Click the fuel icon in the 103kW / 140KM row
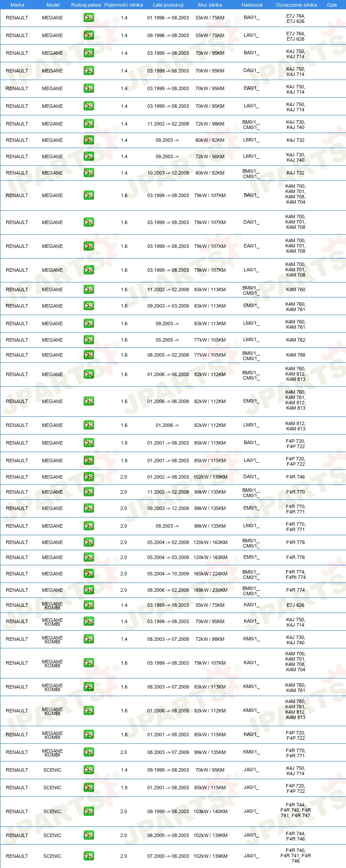 [x=89, y=811]
